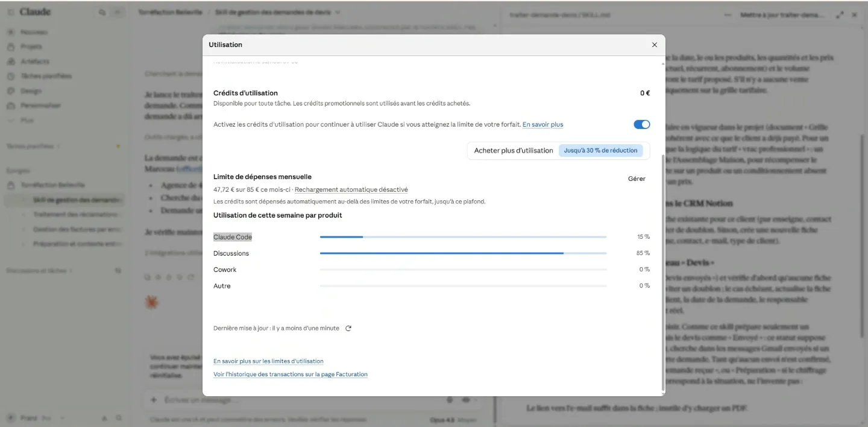Select the Cowork product label

(225, 270)
